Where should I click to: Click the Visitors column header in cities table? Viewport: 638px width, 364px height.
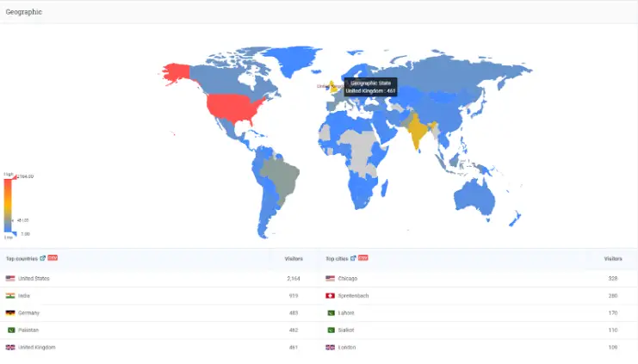613,259
